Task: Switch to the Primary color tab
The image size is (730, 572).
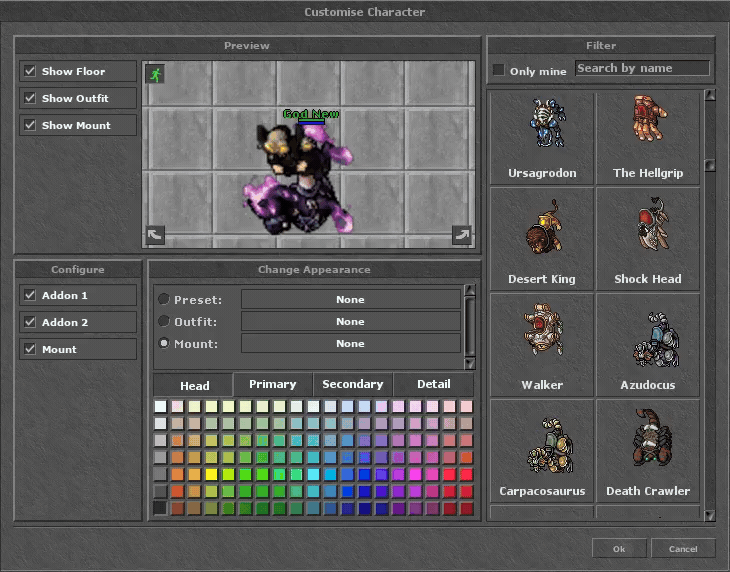Action: point(272,384)
